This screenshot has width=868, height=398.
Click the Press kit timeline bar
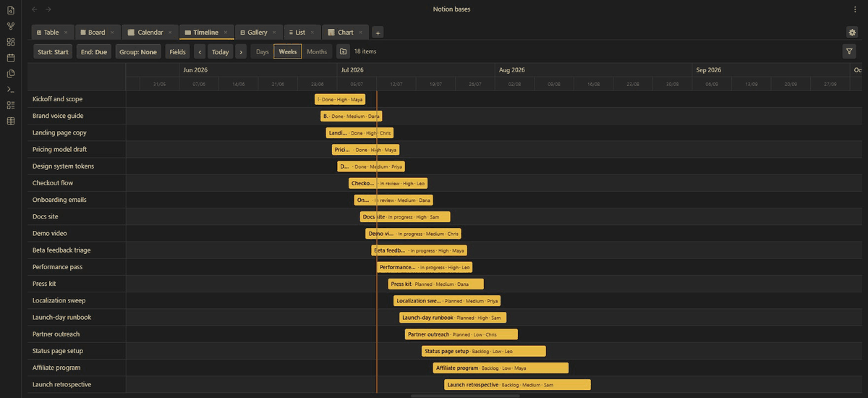click(435, 284)
